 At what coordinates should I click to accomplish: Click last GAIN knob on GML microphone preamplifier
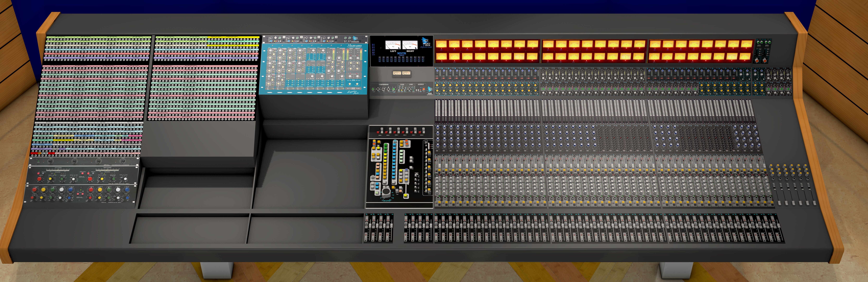tap(124, 161)
